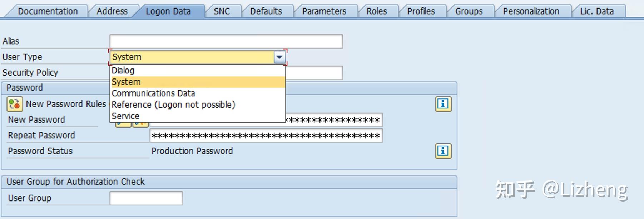Show the Profiles tab
Screen dimensions: 644x219
tap(421, 11)
